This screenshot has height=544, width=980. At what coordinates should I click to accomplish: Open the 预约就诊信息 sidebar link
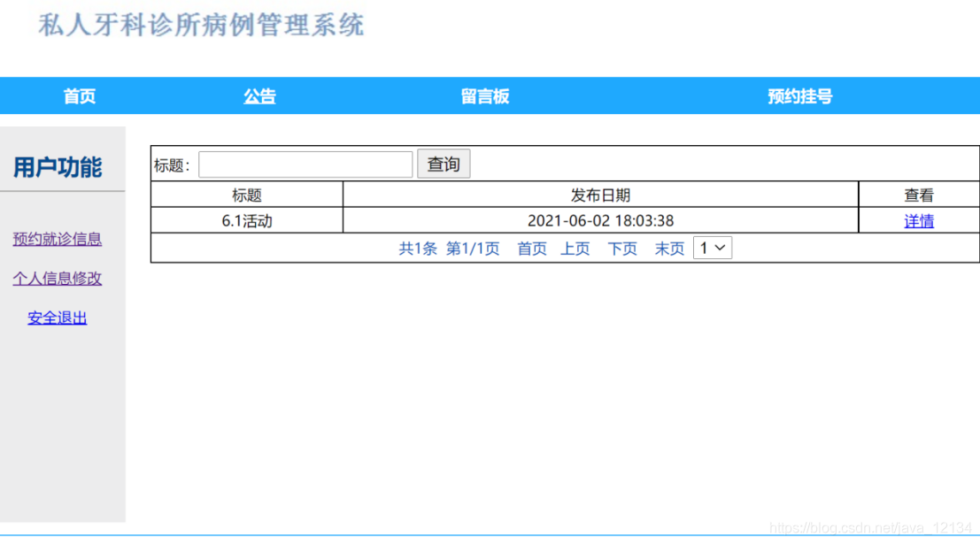pos(57,239)
